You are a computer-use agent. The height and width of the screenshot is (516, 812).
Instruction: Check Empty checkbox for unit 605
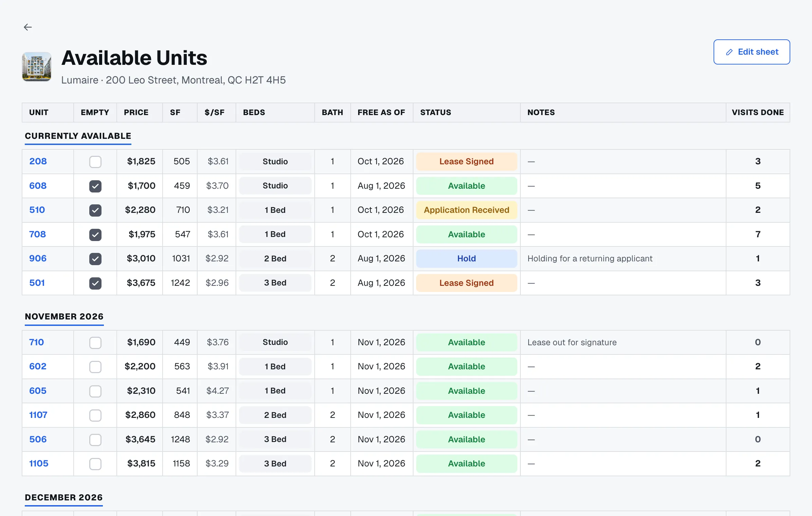point(95,391)
